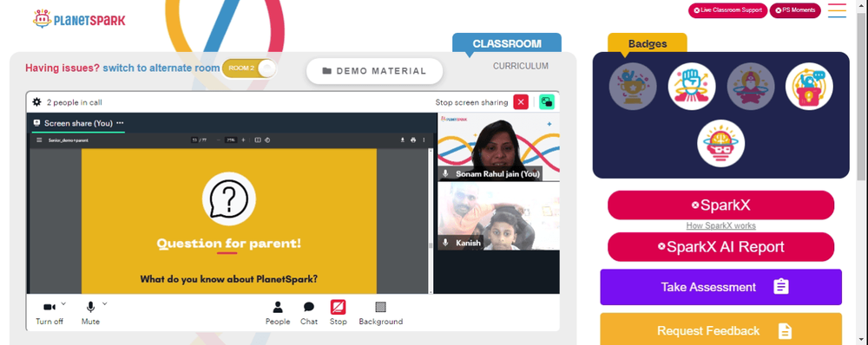868x345 pixels.
Task: Click the SparkX button
Action: click(x=720, y=205)
